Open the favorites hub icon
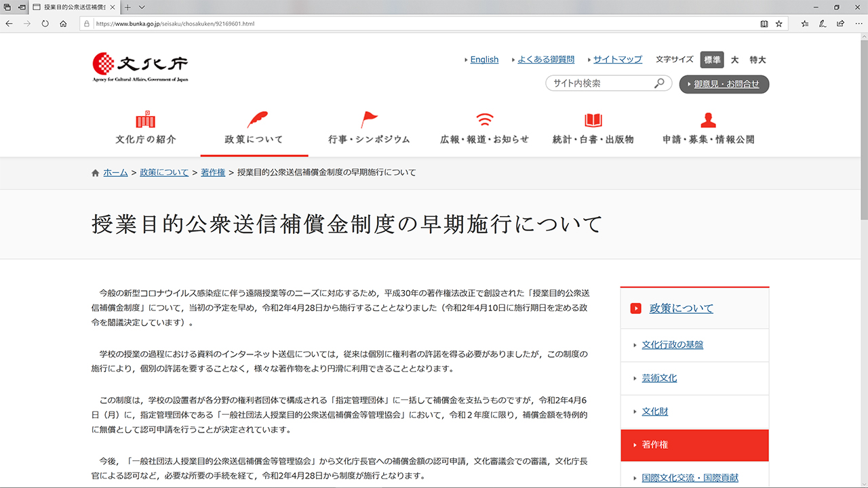Viewport: 868px width, 488px height. pos(805,23)
